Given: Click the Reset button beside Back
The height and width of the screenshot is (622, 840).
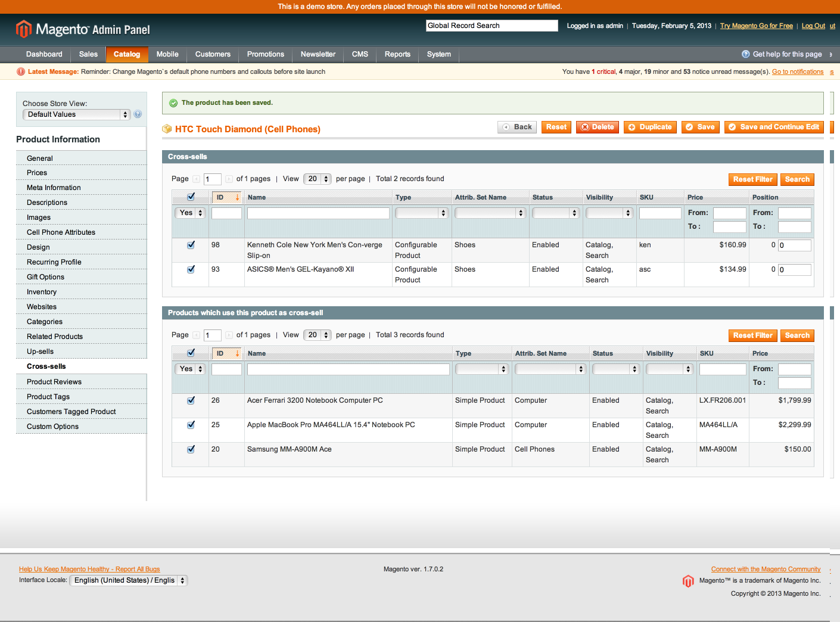Looking at the screenshot, I should (556, 127).
